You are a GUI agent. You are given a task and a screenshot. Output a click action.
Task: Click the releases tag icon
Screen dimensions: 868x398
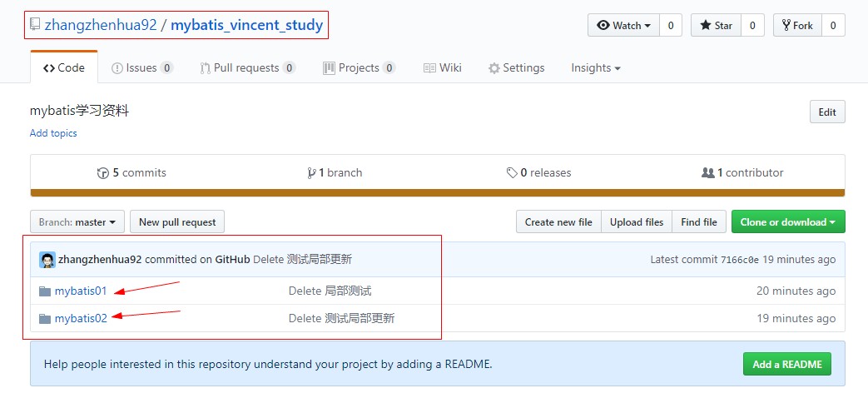[x=512, y=173]
